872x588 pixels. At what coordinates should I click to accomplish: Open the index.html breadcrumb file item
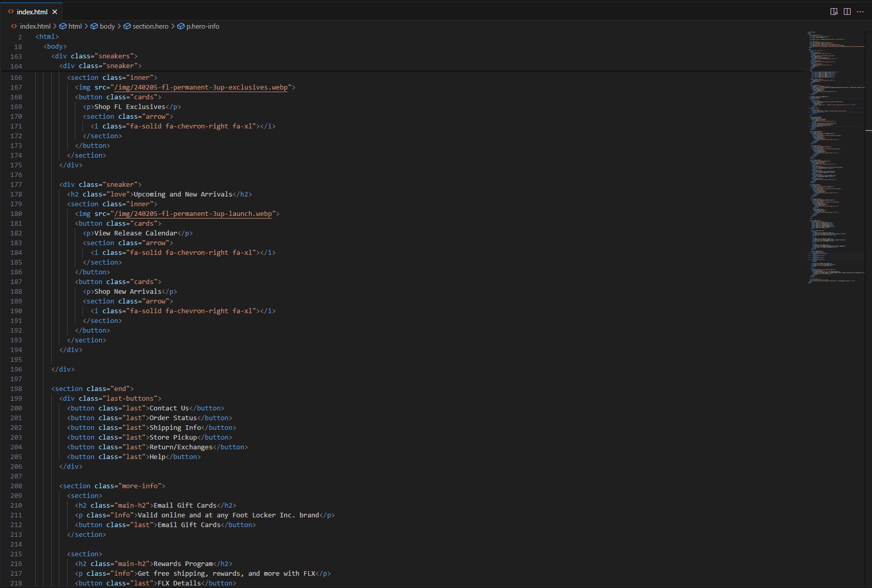[35, 27]
